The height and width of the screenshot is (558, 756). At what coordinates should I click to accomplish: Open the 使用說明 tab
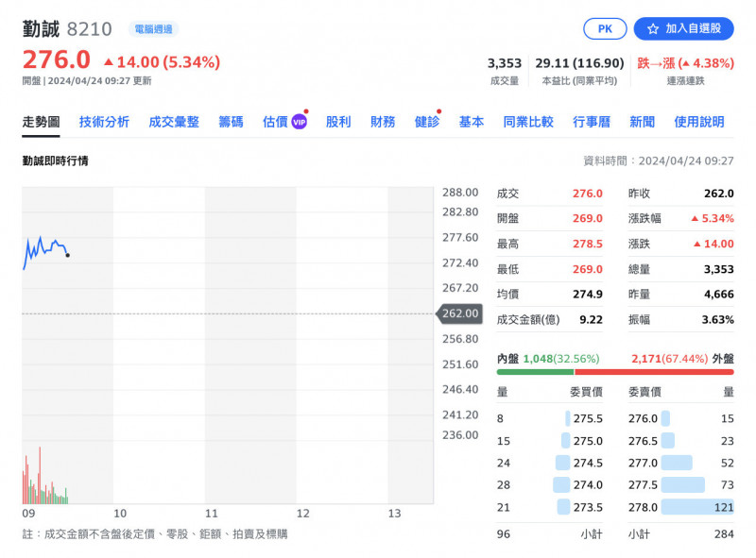[x=699, y=122]
